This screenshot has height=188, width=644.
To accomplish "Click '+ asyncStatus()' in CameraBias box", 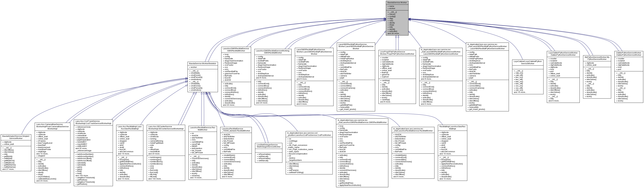I will (x=43, y=177).
